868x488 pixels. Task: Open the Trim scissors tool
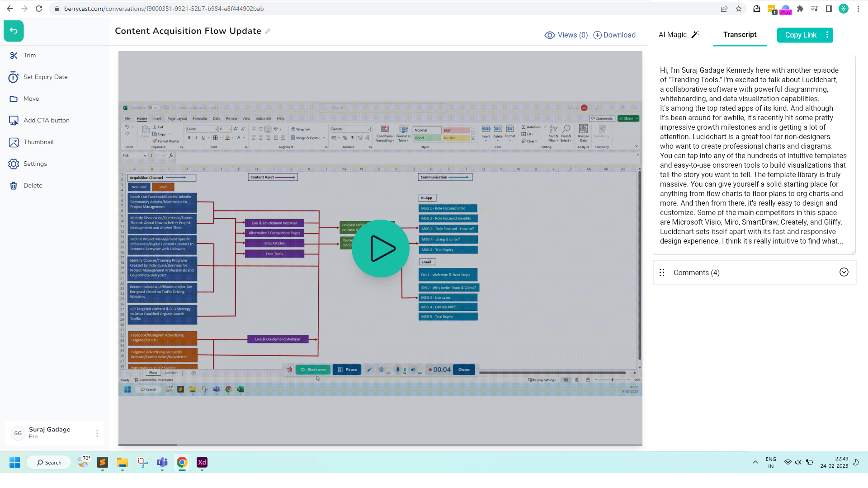14,56
